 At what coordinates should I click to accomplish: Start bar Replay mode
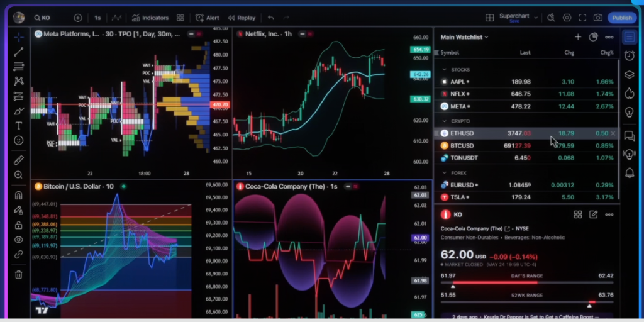(x=241, y=18)
